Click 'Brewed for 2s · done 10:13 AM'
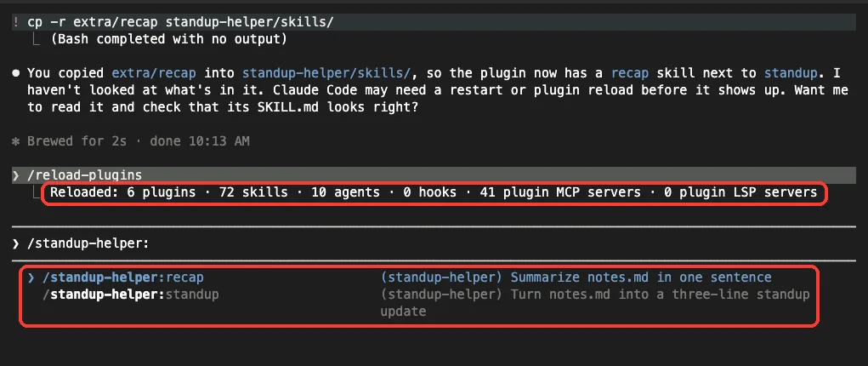This screenshot has height=366, width=868. pos(138,141)
